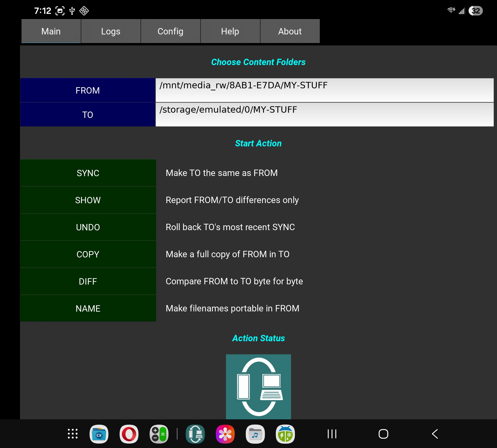Open the About tab
The height and width of the screenshot is (448, 497).
click(290, 31)
